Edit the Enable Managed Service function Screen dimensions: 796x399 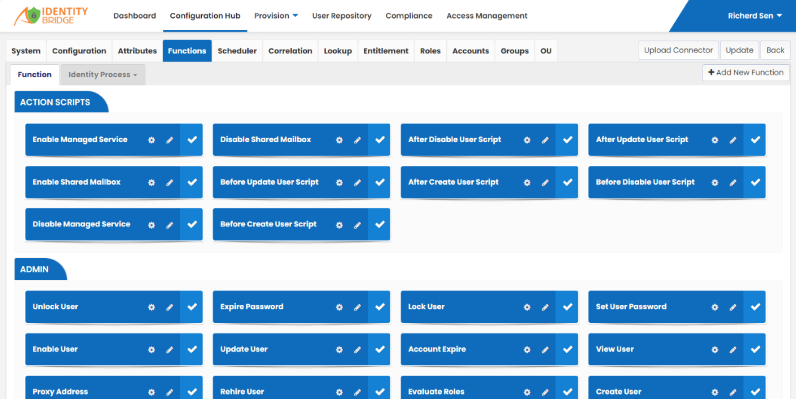[x=170, y=140]
